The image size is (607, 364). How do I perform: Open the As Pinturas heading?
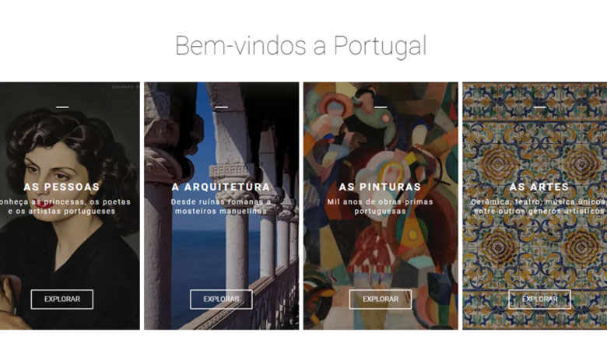(380, 187)
